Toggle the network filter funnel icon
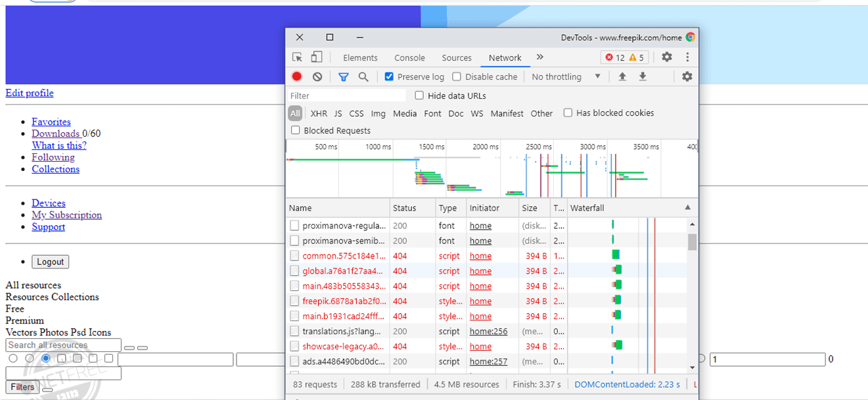The image size is (868, 400). point(343,77)
